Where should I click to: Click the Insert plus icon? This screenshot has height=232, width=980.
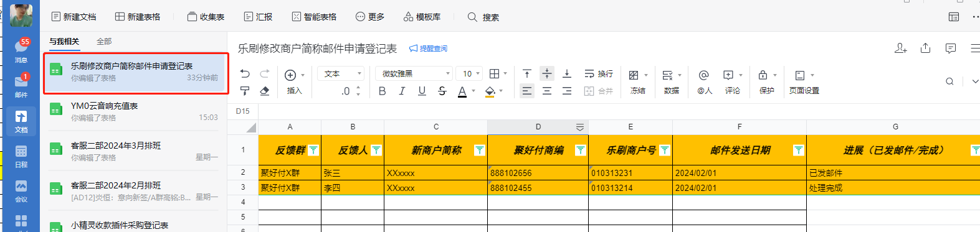tap(290, 75)
